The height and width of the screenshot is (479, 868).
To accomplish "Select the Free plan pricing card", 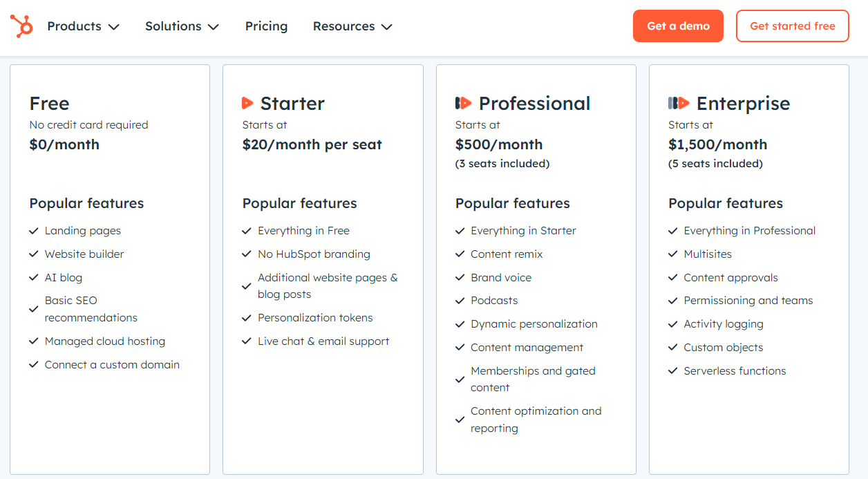I will click(109, 270).
